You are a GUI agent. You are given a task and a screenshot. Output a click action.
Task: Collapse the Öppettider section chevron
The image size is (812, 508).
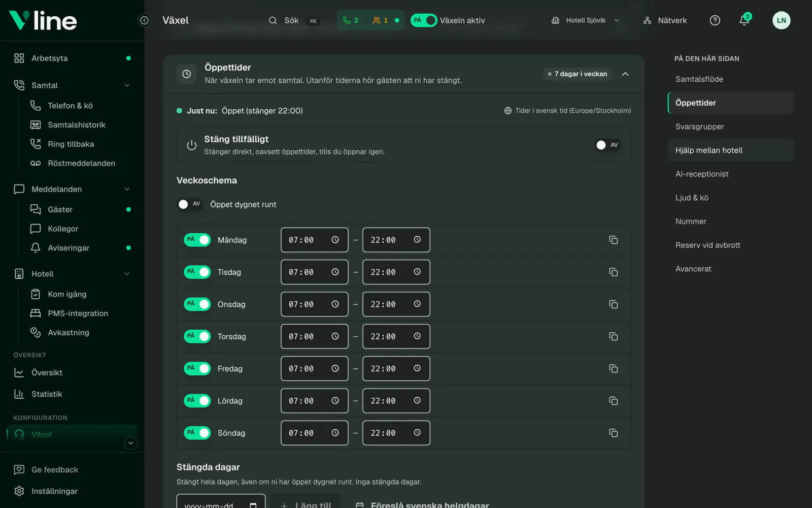click(x=625, y=74)
